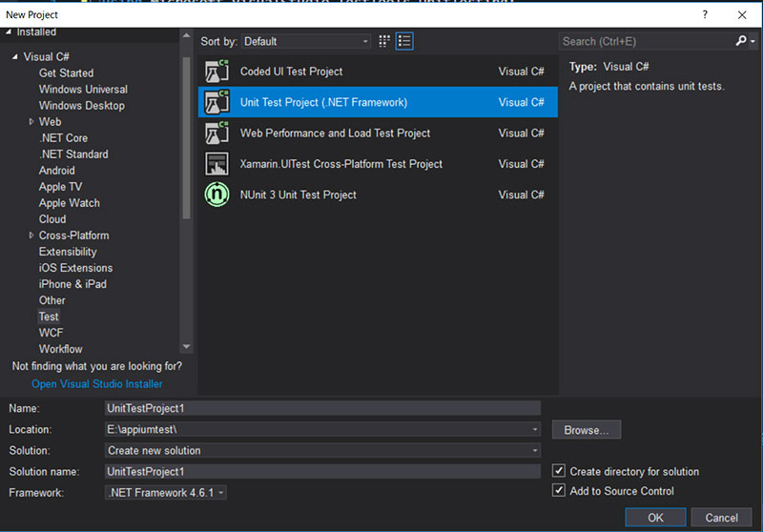The height and width of the screenshot is (532, 763).
Task: Click the search magnifier icon
Action: pos(740,41)
